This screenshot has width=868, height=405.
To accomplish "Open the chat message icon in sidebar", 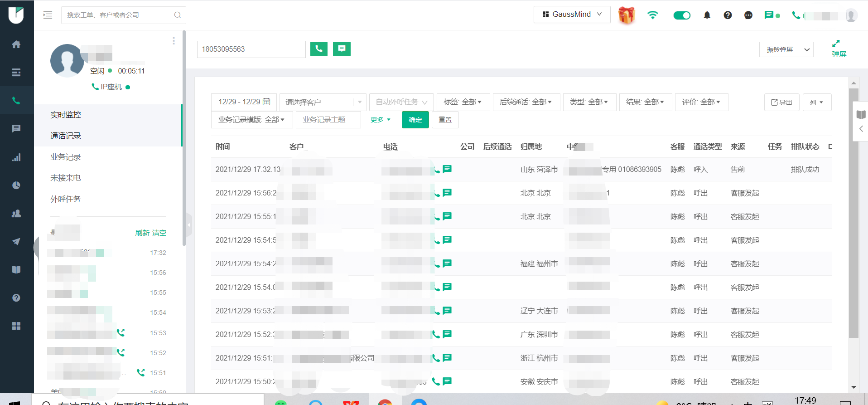I will point(16,129).
